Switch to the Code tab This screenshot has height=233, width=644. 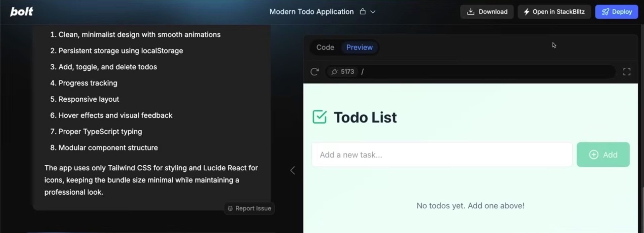coord(325,47)
